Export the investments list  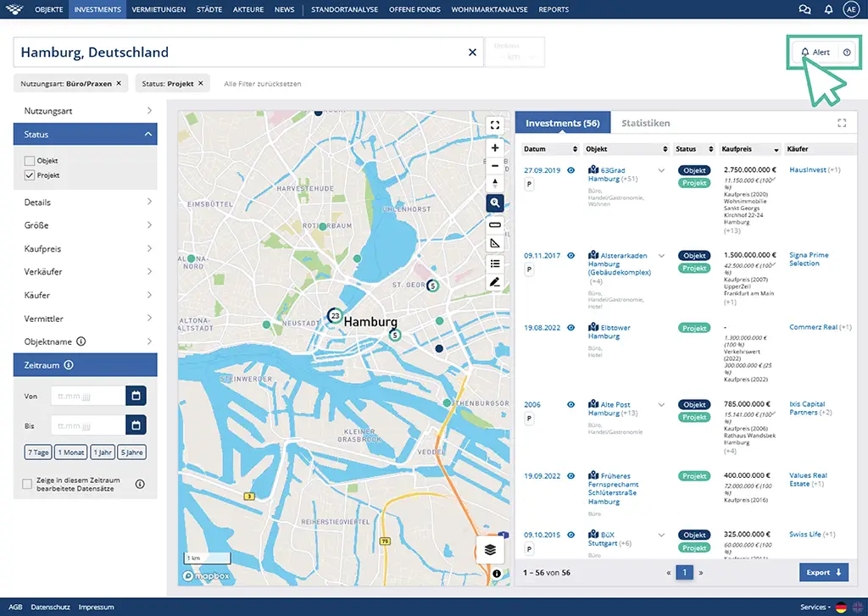point(824,572)
